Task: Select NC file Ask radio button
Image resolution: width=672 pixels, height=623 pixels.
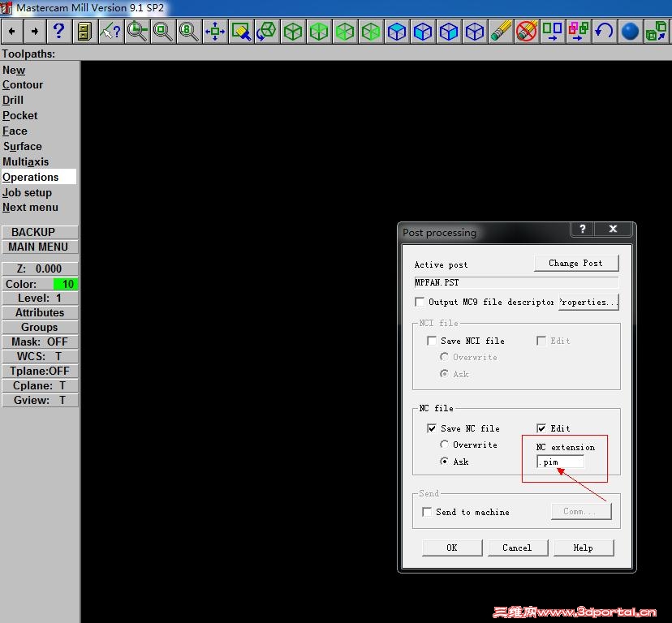Action: point(445,461)
